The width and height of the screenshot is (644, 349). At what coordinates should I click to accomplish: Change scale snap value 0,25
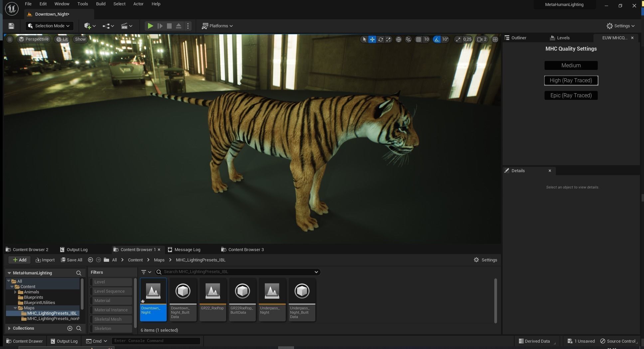[467, 39]
